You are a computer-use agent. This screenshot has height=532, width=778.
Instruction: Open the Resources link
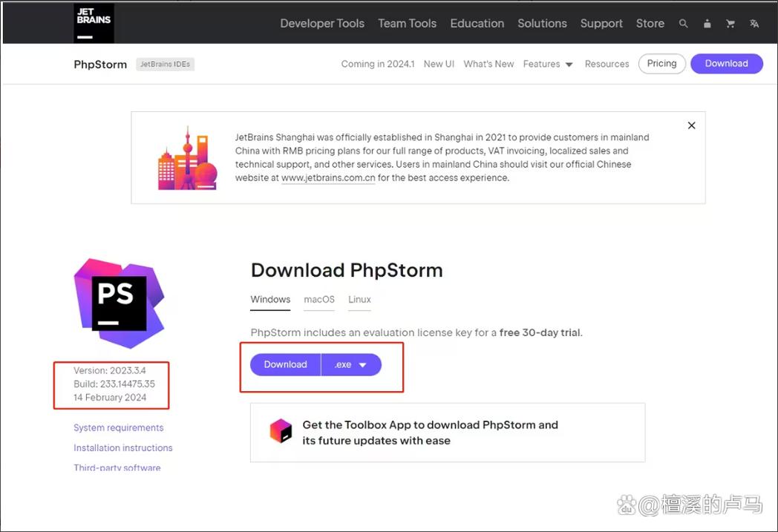pos(607,64)
